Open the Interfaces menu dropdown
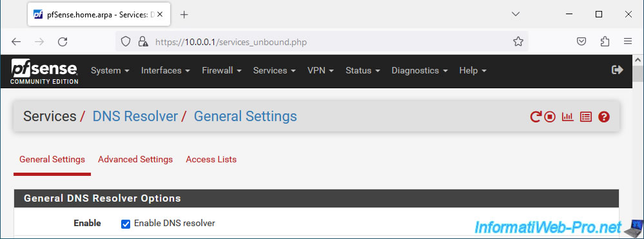 (166, 71)
